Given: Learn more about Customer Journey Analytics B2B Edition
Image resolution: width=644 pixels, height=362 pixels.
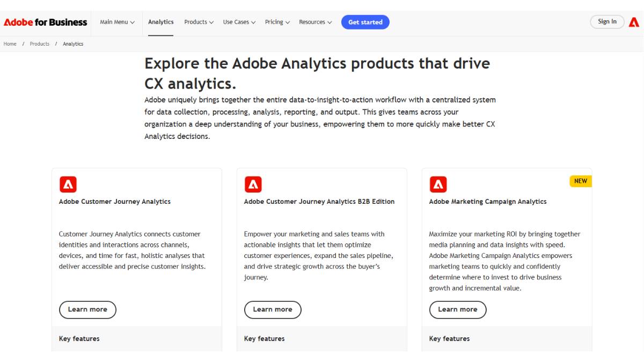Looking at the screenshot, I should pyautogui.click(x=273, y=309).
